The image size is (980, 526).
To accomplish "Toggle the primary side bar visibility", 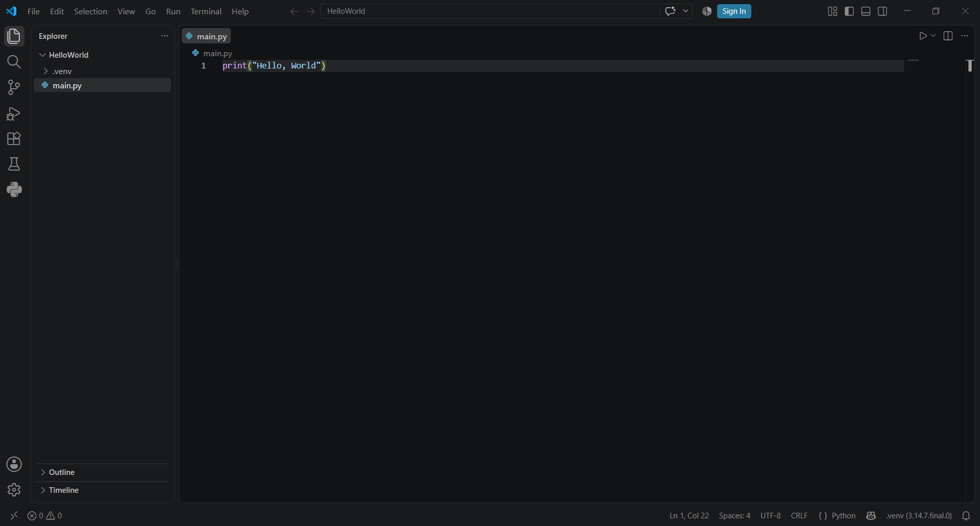I will pyautogui.click(x=849, y=11).
